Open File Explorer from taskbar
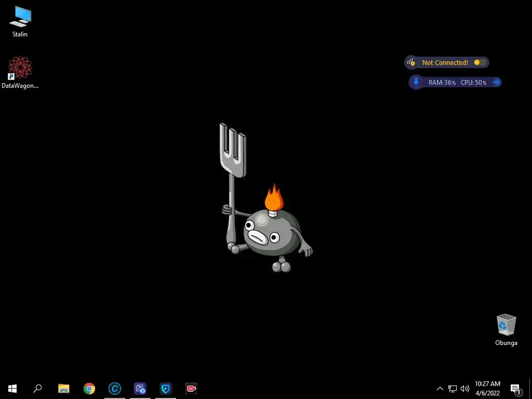 (64, 389)
